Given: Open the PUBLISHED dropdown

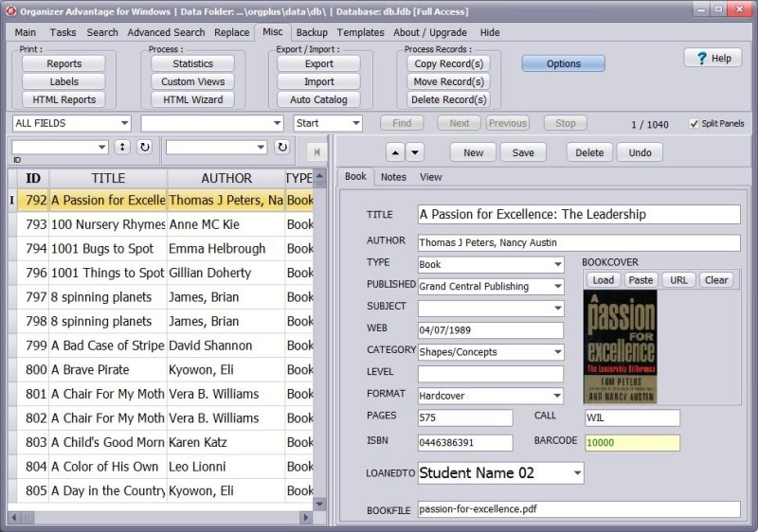Looking at the screenshot, I should click(558, 286).
